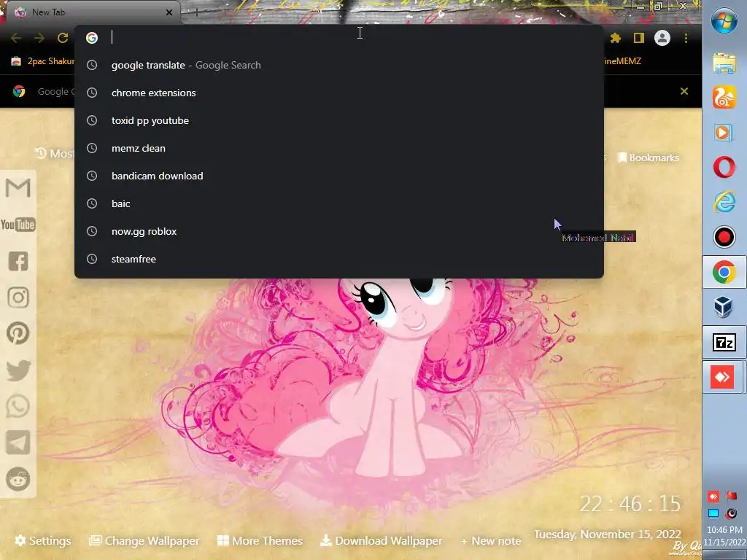Open the 2pac Shakur bookmark
Viewport: 747px width, 560px height.
[x=43, y=61]
